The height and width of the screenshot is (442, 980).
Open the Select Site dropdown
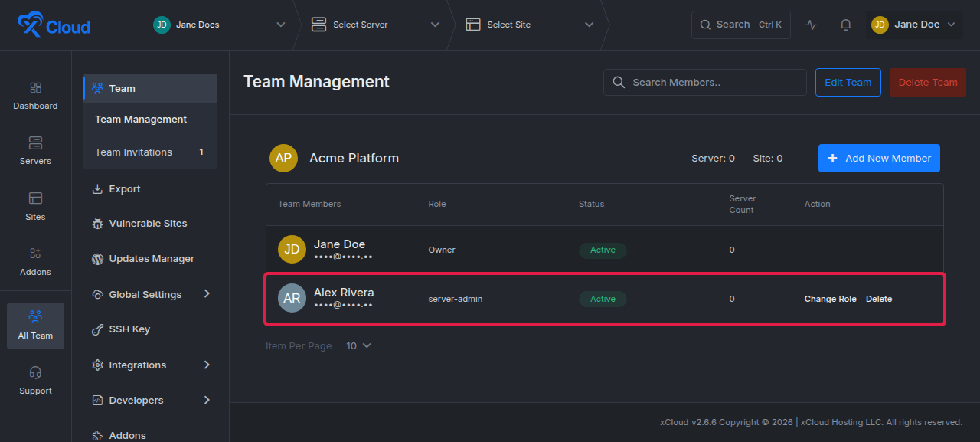pos(530,25)
